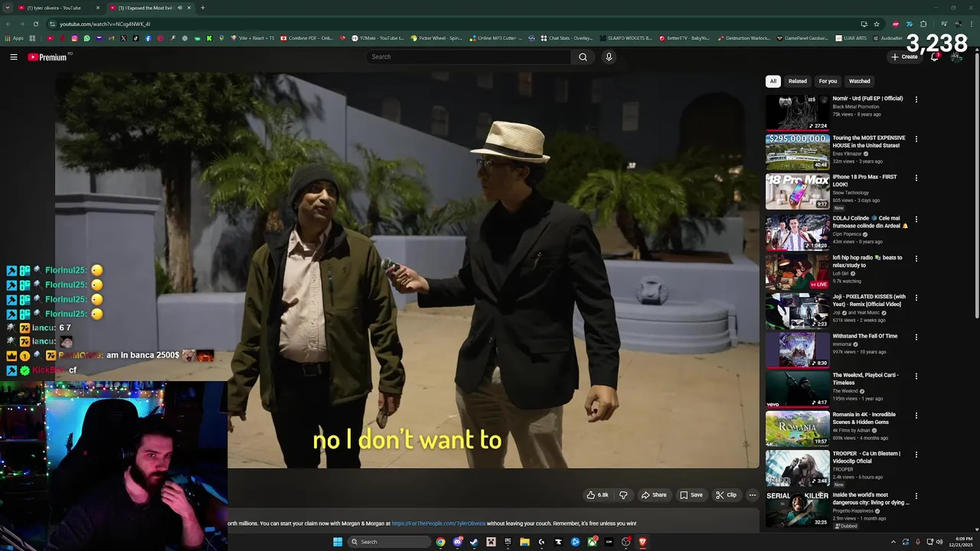Screen dimensions: 980x551
Task: Reload the page in browser toolbar
Action: 35,24
